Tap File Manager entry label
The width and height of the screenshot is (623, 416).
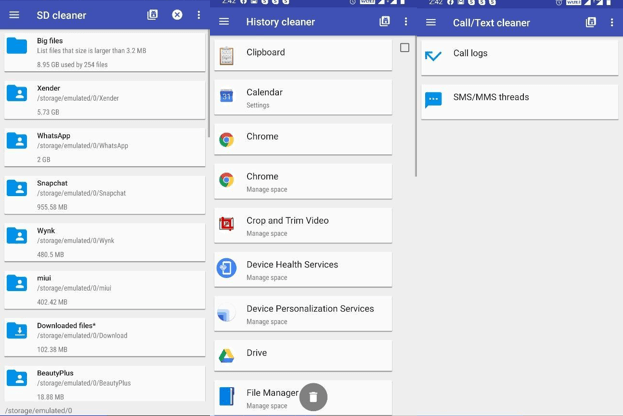click(x=272, y=393)
